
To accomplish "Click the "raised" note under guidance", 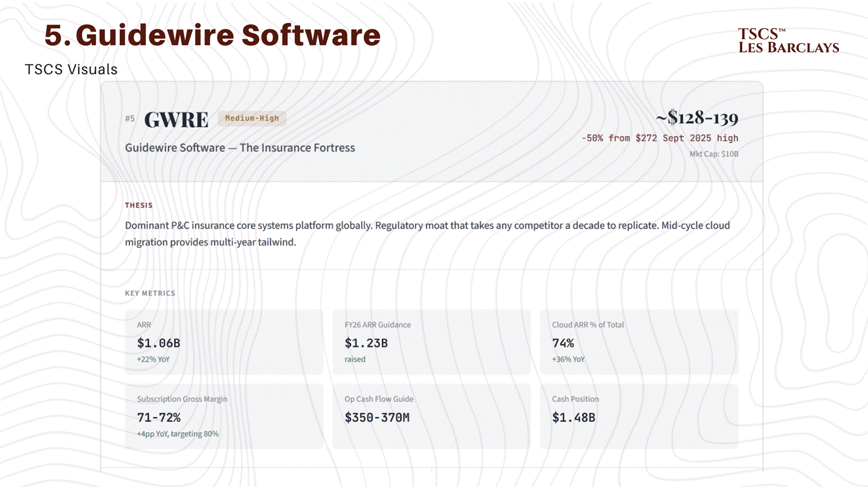I will (x=355, y=359).
